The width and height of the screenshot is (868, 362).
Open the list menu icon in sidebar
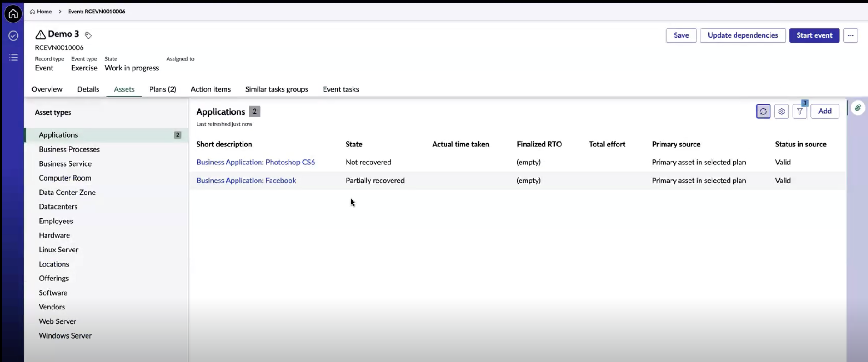click(13, 58)
